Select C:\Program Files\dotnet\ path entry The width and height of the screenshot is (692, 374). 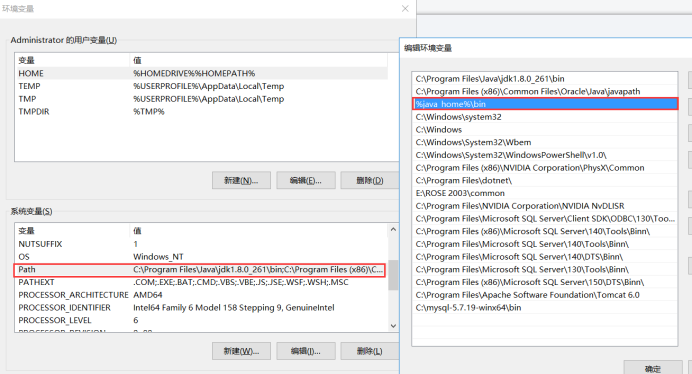(x=545, y=181)
